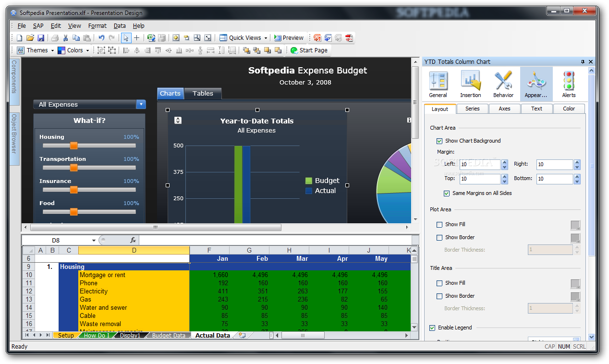Click the formula bar input field
609x364 pixels.
click(275, 240)
